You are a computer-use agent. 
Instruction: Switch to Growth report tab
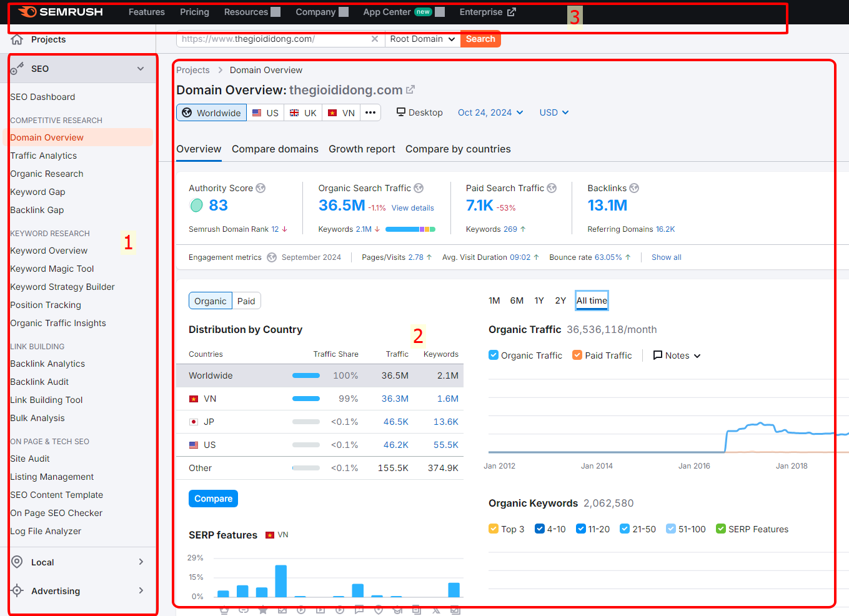coord(362,149)
